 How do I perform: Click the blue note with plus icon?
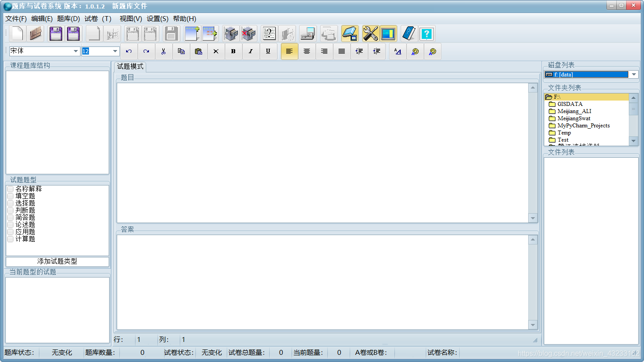coord(192,34)
